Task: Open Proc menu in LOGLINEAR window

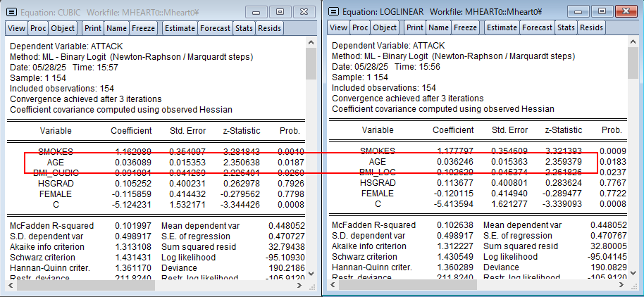Action: tap(360, 28)
